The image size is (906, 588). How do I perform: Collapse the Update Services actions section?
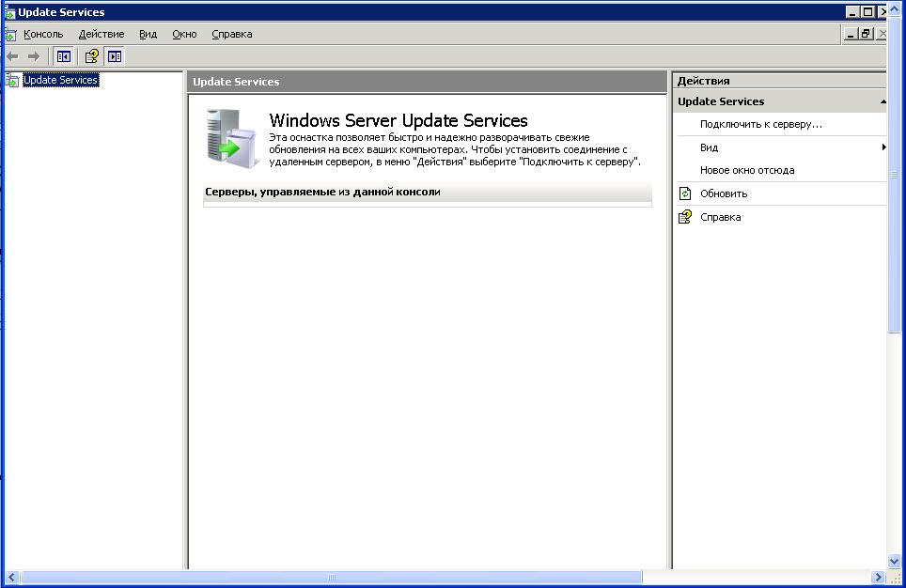pos(883,101)
